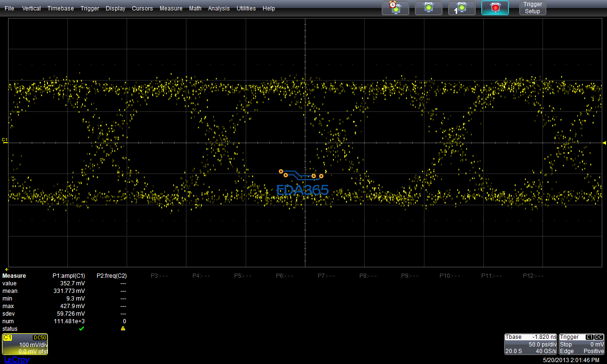Click the yellow warning status icon for P2
The width and height of the screenshot is (607, 364).
[x=123, y=328]
